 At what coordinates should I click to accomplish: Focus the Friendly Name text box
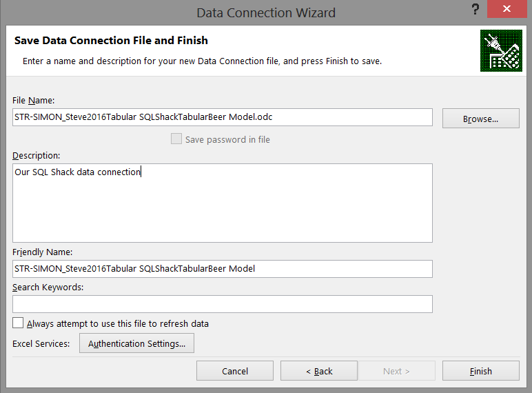coord(222,268)
